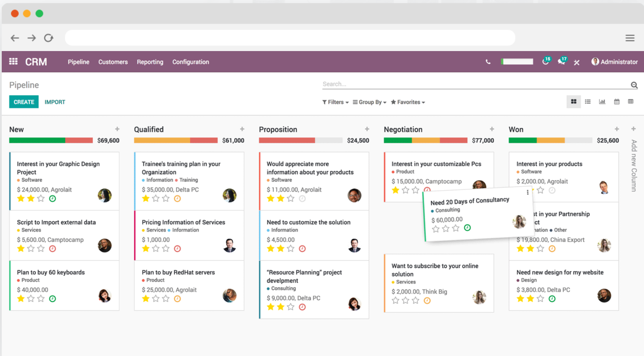Set third star on Would appreciate more information card
This screenshot has height=356, width=644.
[x=291, y=199]
